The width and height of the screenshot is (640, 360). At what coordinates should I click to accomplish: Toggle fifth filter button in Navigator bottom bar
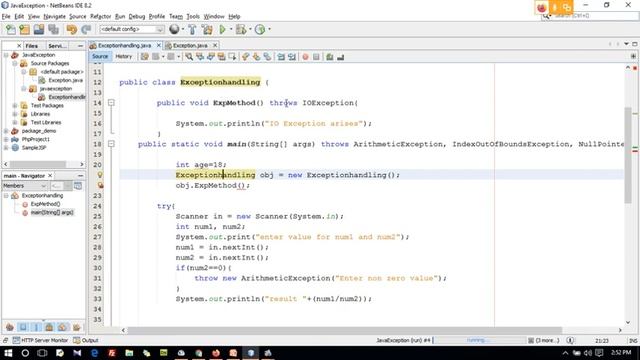(x=62, y=327)
